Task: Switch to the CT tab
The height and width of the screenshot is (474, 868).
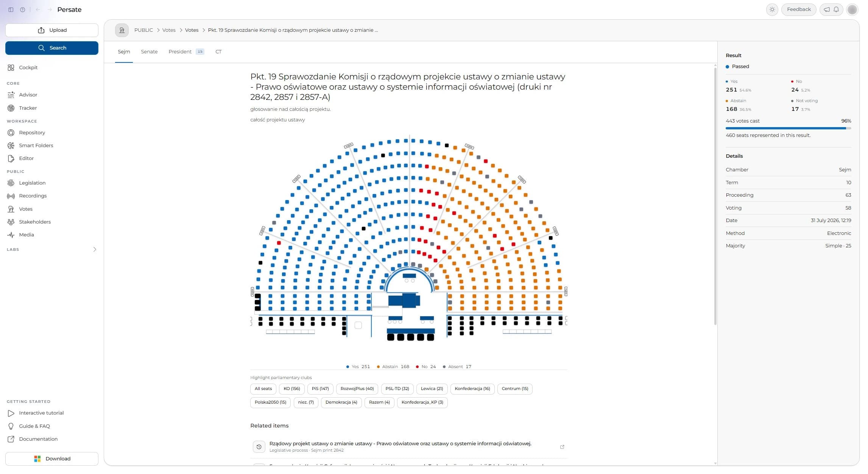Action: [218, 52]
